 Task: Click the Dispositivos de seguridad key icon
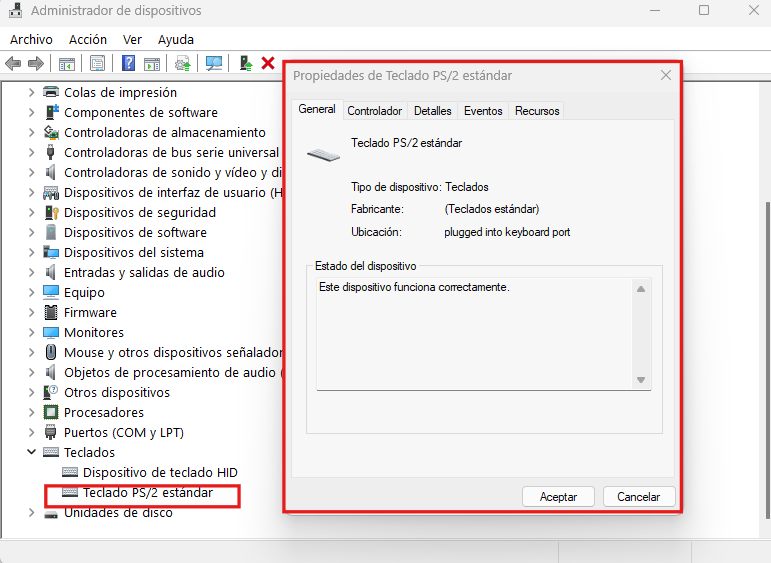click(51, 212)
